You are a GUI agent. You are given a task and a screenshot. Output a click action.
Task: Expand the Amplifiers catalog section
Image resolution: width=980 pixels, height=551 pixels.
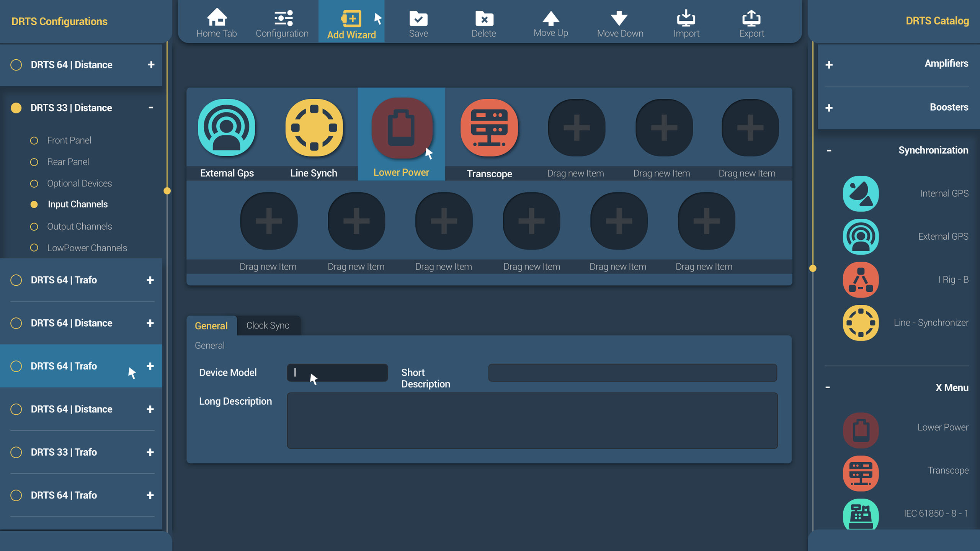(829, 65)
